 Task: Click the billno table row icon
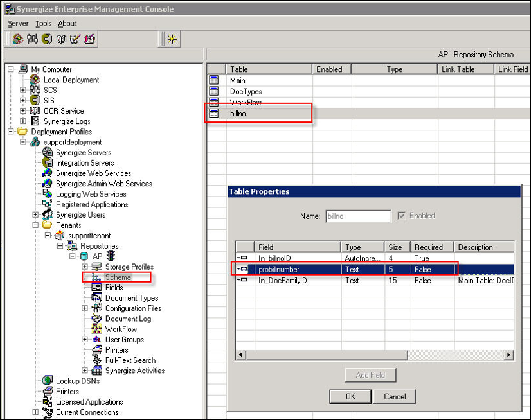[x=213, y=114]
